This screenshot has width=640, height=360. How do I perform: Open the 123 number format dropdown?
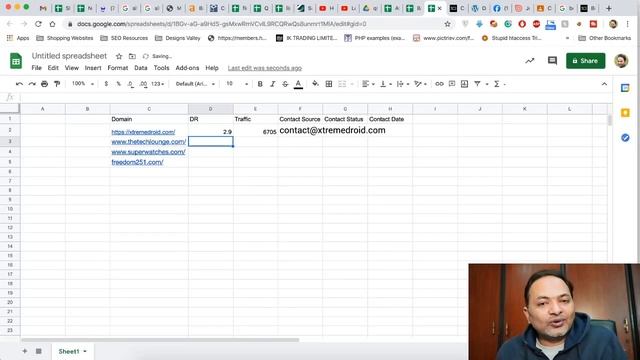[158, 84]
